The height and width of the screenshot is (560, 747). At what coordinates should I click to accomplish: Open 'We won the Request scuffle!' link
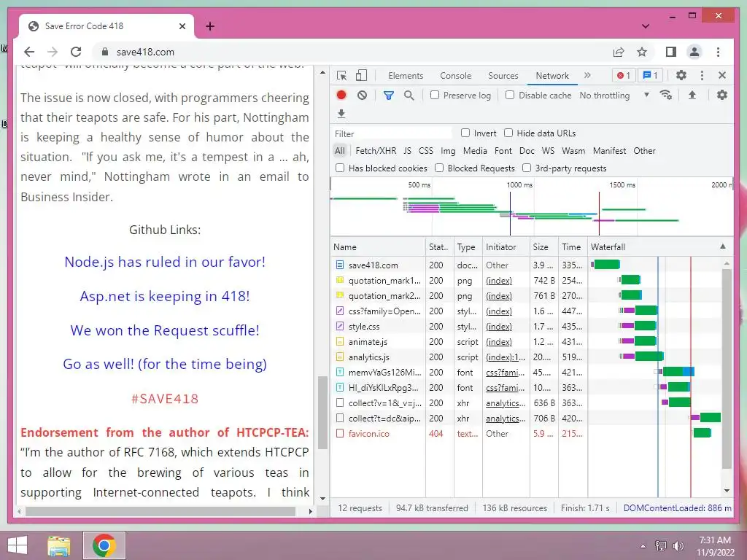[165, 330]
